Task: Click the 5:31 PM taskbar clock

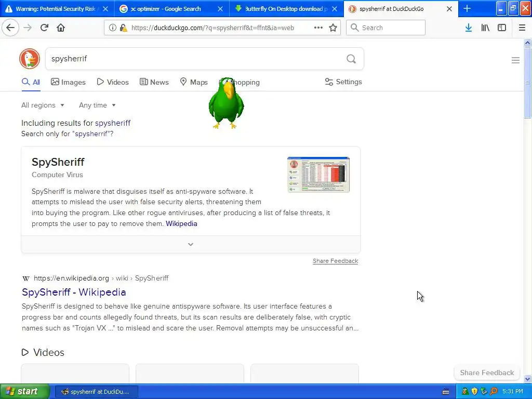Action: pos(513,391)
